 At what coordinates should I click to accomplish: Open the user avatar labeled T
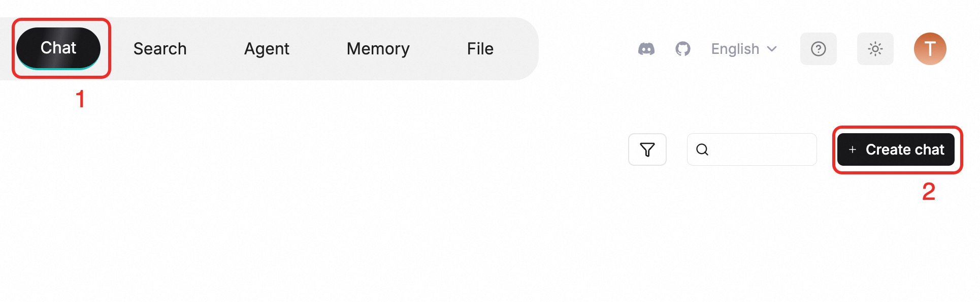(x=930, y=49)
